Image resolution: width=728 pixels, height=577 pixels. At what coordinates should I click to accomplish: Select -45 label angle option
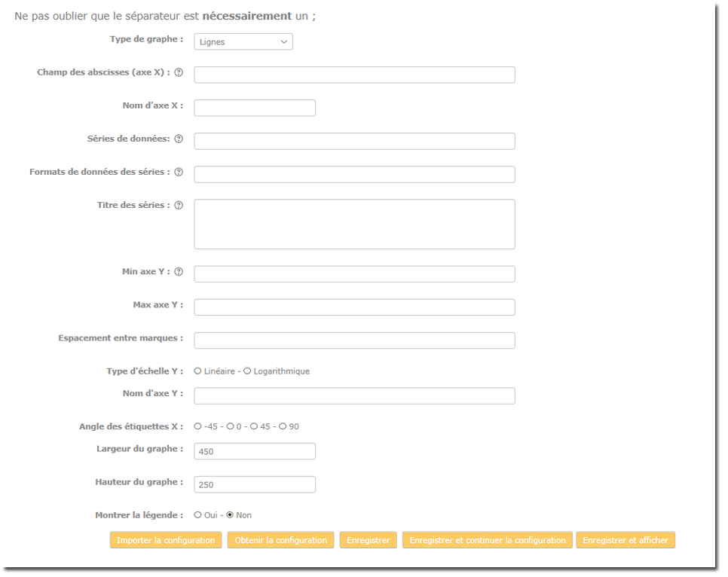198,426
